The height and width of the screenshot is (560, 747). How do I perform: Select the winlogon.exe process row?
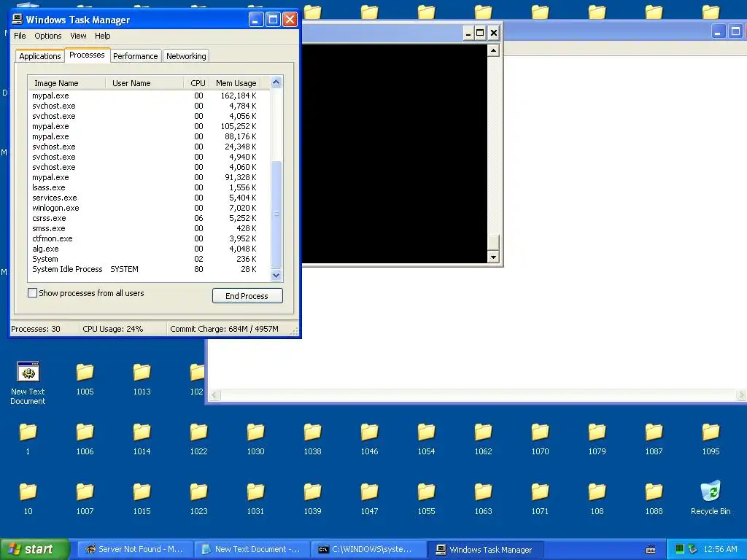pos(149,208)
